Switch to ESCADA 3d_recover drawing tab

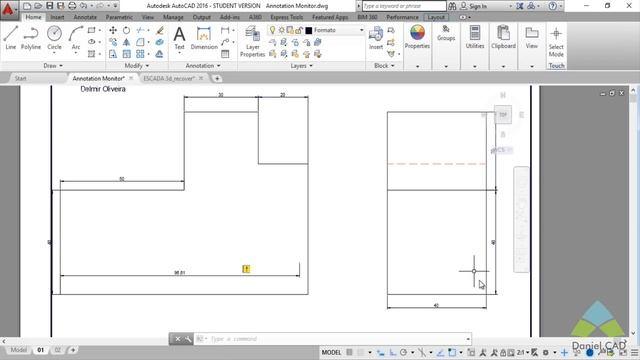pyautogui.click(x=169, y=78)
